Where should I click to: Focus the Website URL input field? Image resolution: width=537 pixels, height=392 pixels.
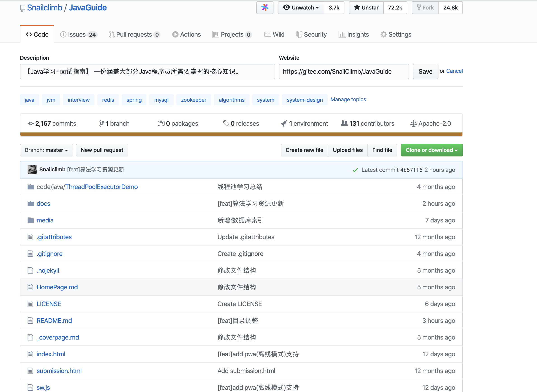point(344,71)
